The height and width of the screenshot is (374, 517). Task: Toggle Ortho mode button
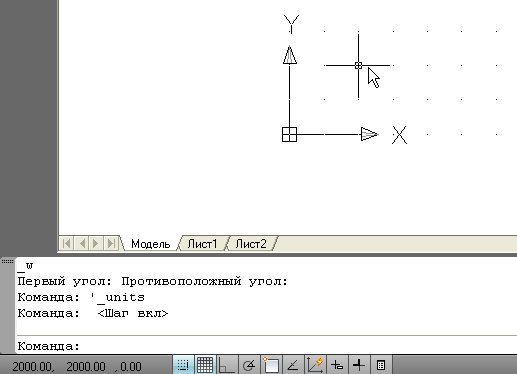click(227, 365)
